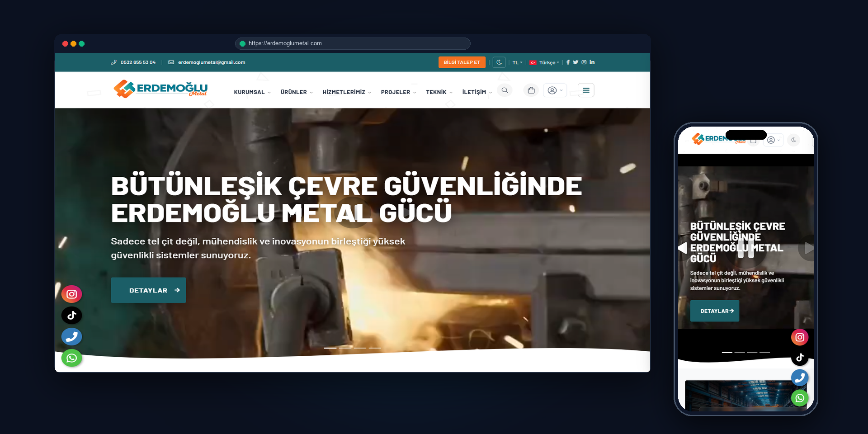Select the second desktop hero slider indicator
Viewport: 868px width, 434px height.
click(x=345, y=348)
